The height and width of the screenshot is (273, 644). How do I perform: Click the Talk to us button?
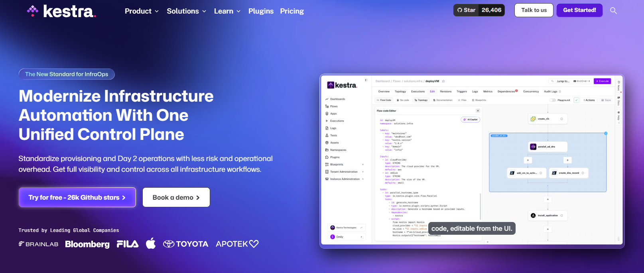tap(534, 10)
